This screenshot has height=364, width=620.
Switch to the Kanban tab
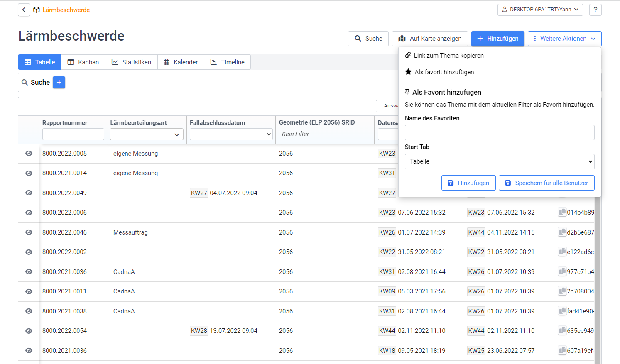83,62
